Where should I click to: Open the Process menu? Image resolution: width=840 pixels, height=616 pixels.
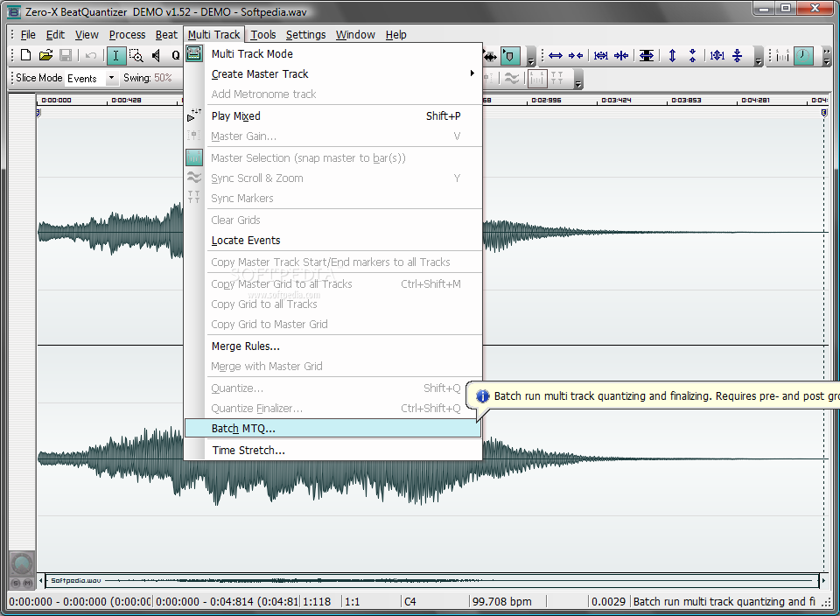tap(127, 35)
